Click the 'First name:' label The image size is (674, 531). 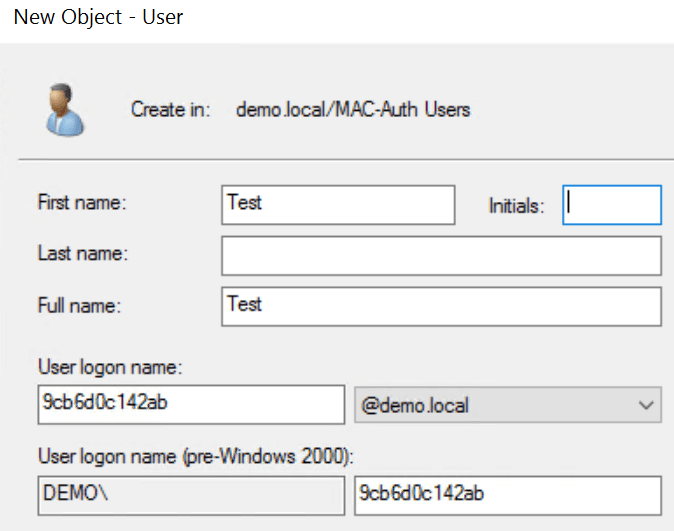click(82, 202)
